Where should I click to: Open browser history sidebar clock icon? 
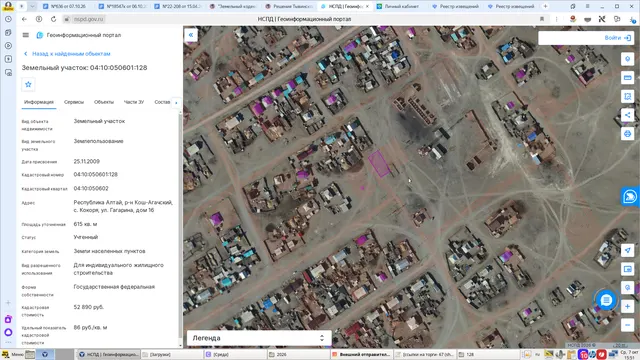pos(8,19)
